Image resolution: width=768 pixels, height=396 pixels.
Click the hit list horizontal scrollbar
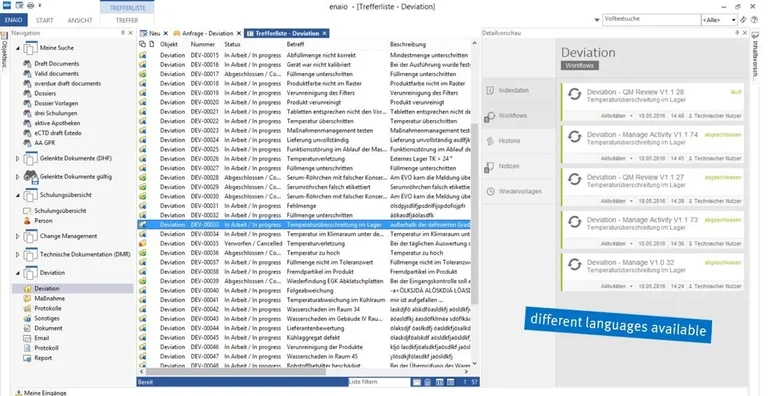click(235, 371)
